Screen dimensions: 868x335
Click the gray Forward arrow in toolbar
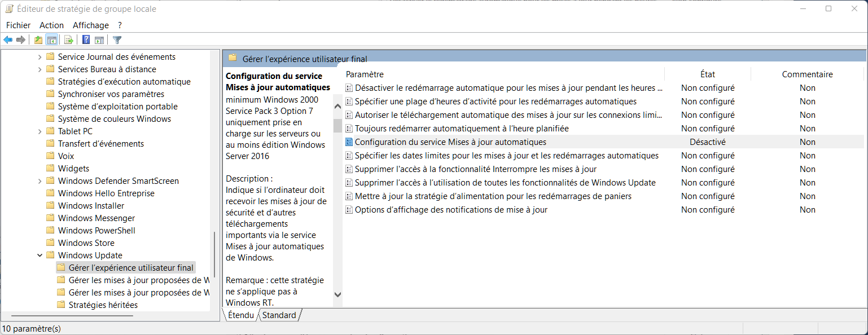21,39
